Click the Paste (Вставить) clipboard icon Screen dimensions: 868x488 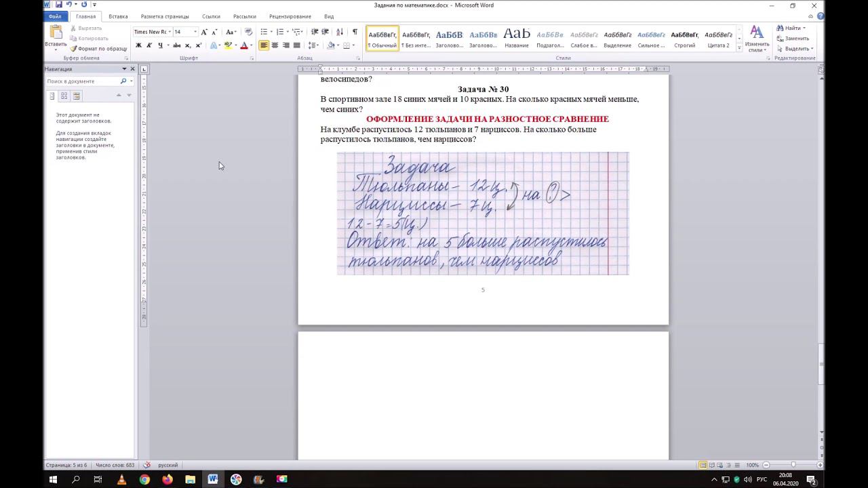click(56, 33)
